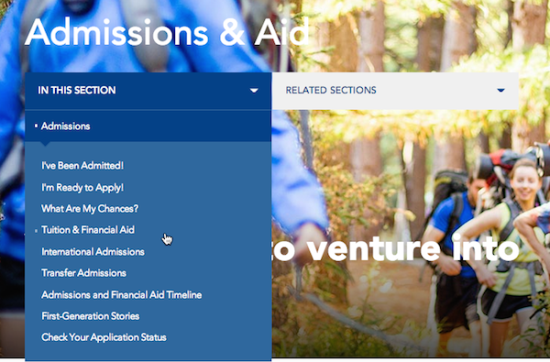Screen dimensions: 550x362
Task: Expand bullet beside Tuition & Financial Aid
Action: tap(36, 230)
